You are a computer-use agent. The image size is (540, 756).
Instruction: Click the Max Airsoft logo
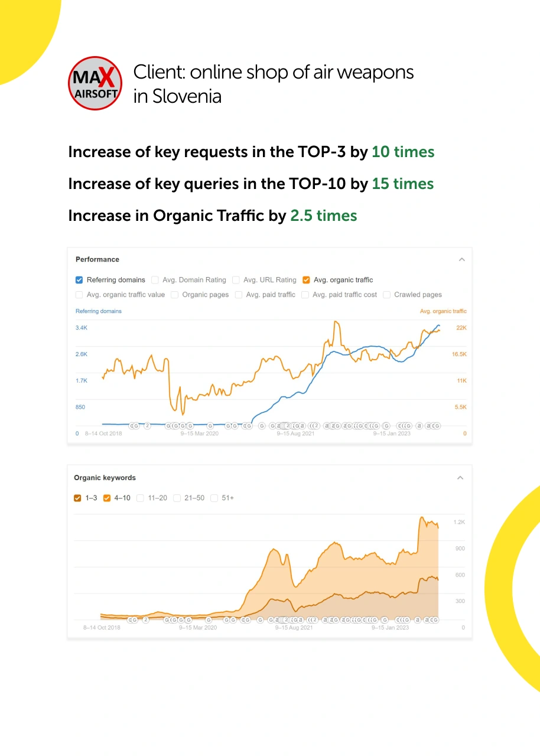click(95, 83)
